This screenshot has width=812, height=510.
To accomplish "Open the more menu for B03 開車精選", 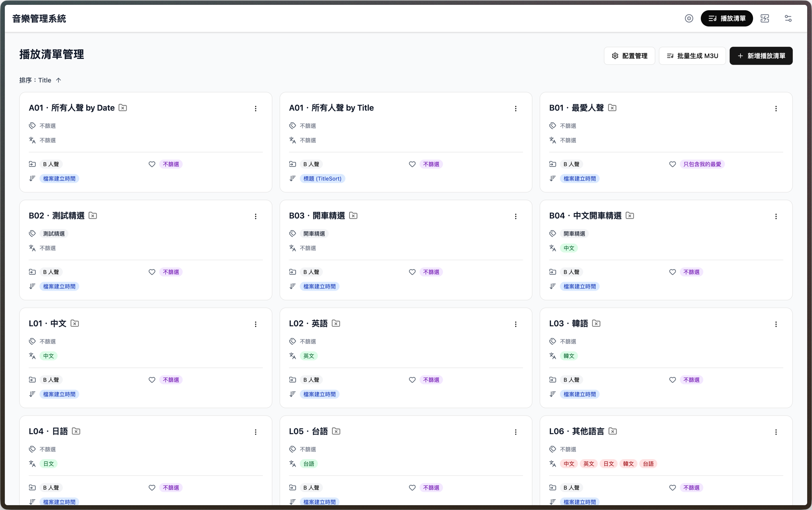I will coord(516,216).
